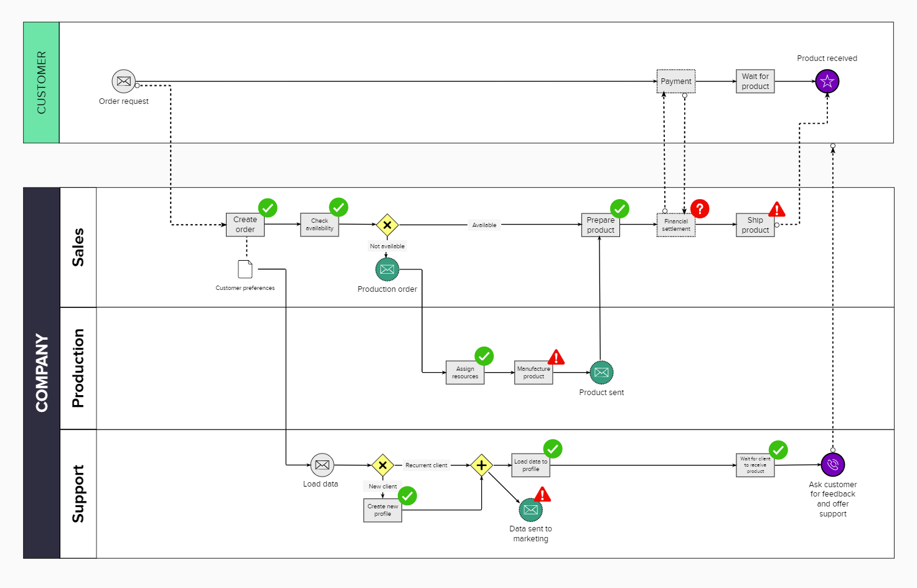Click the parallel gateway in the Support lane
The image size is (917, 588).
pyautogui.click(x=482, y=465)
